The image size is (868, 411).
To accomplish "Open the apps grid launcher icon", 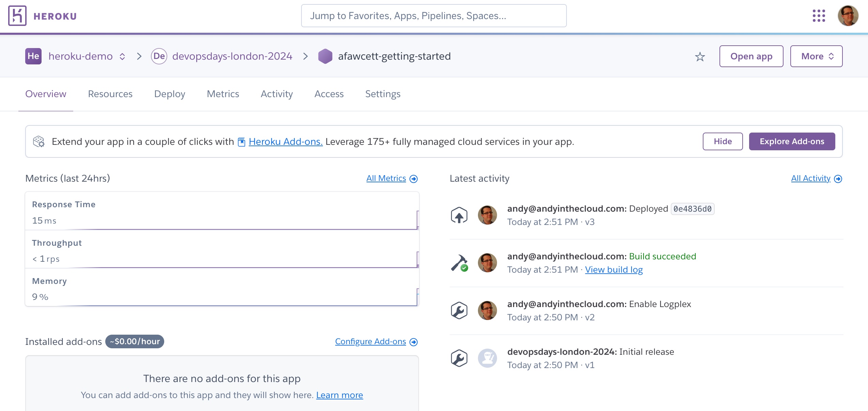I will click(819, 16).
